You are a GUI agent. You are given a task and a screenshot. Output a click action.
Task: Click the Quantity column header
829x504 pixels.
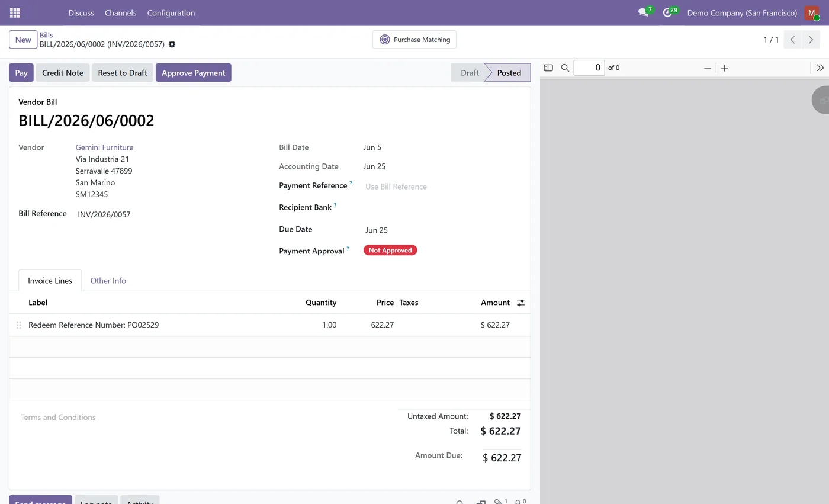[321, 303]
